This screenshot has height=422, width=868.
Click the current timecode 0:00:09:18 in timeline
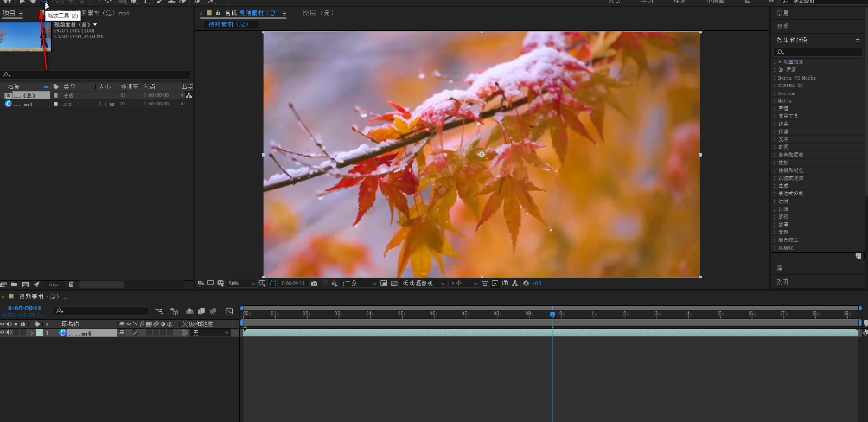[25, 308]
